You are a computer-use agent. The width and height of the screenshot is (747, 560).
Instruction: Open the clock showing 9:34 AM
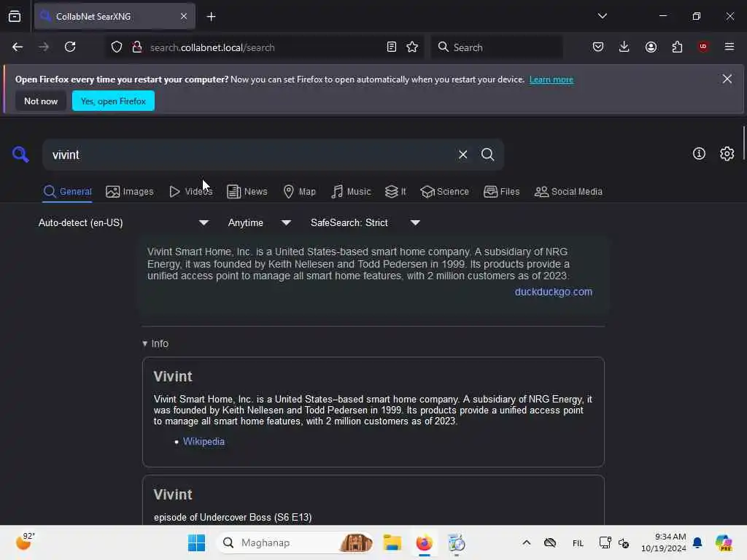pos(663,542)
